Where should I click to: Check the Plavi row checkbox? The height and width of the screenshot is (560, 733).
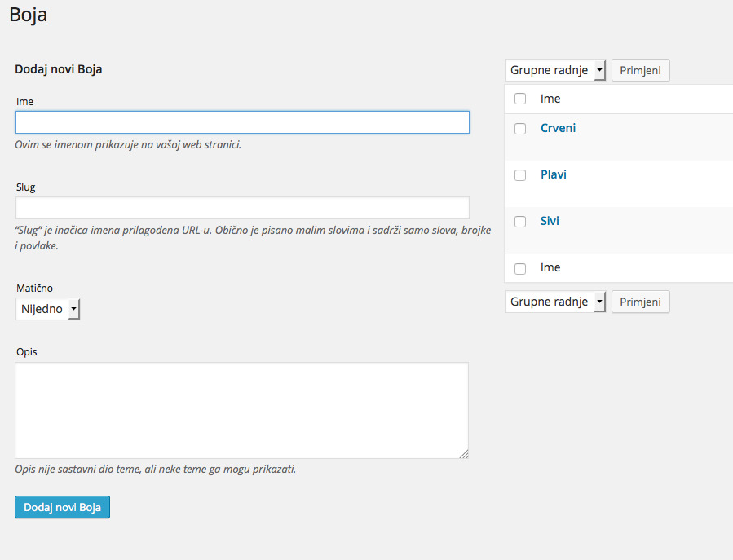pos(520,174)
